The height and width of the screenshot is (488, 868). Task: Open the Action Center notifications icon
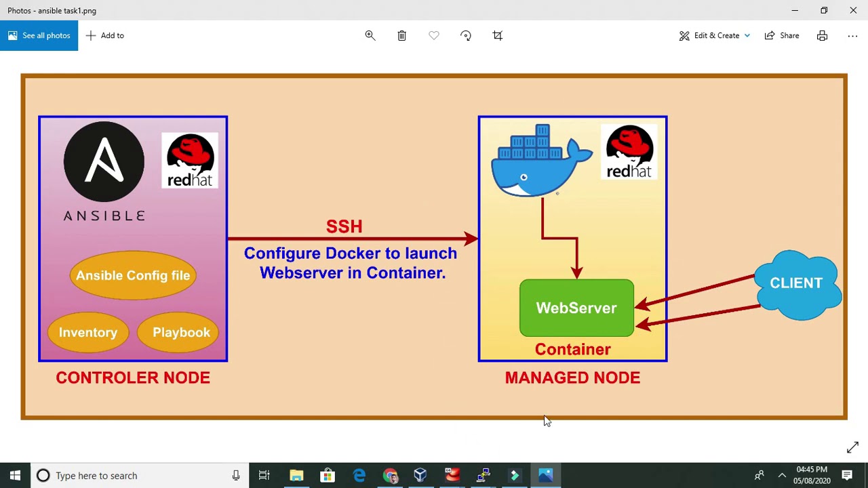pos(847,475)
